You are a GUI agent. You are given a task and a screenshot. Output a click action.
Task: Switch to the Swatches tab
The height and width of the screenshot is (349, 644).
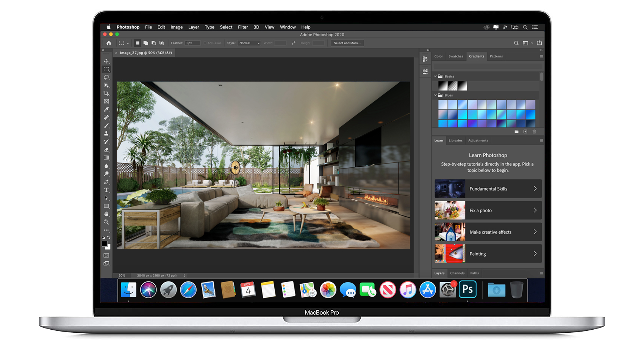pyautogui.click(x=456, y=57)
